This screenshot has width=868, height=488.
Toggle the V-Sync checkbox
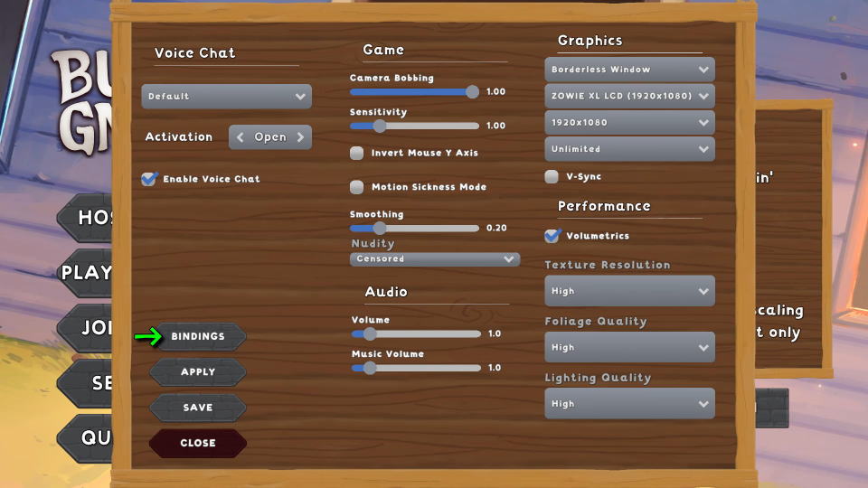point(552,177)
